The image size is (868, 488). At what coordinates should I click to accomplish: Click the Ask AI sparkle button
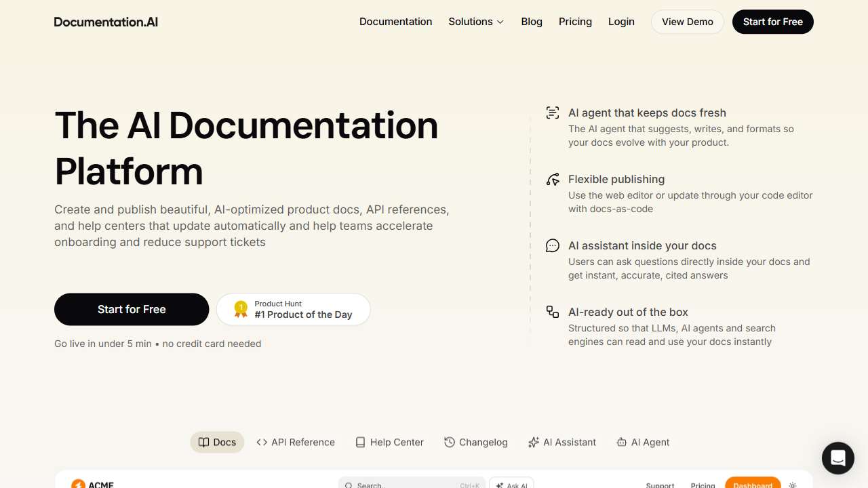pos(511,485)
